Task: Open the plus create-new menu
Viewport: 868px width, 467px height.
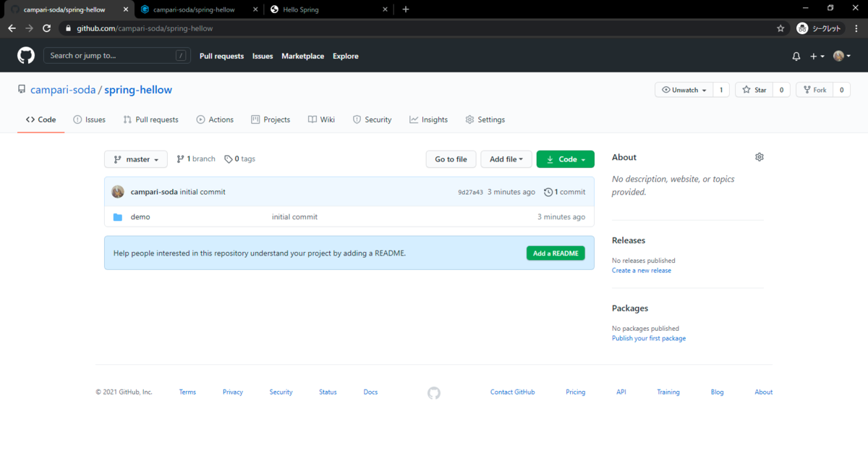Action: (x=817, y=56)
